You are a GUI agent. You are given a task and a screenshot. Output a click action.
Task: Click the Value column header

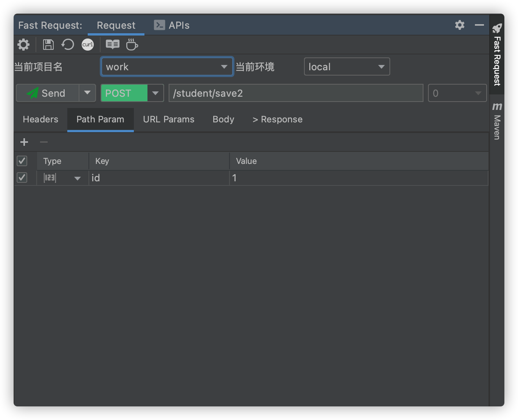coord(359,161)
